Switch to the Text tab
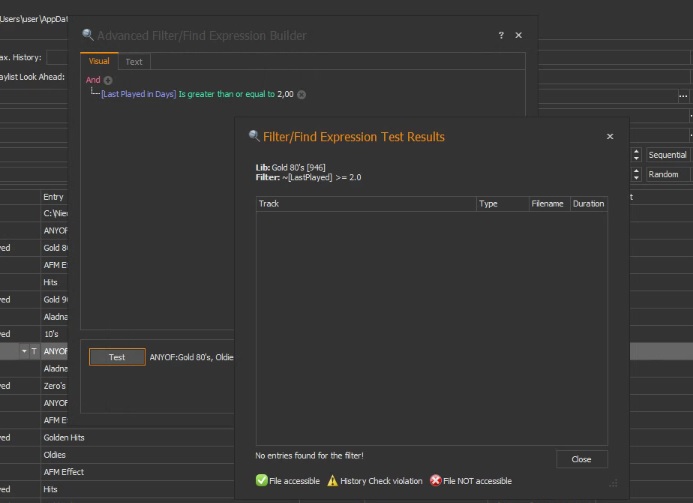 (133, 62)
